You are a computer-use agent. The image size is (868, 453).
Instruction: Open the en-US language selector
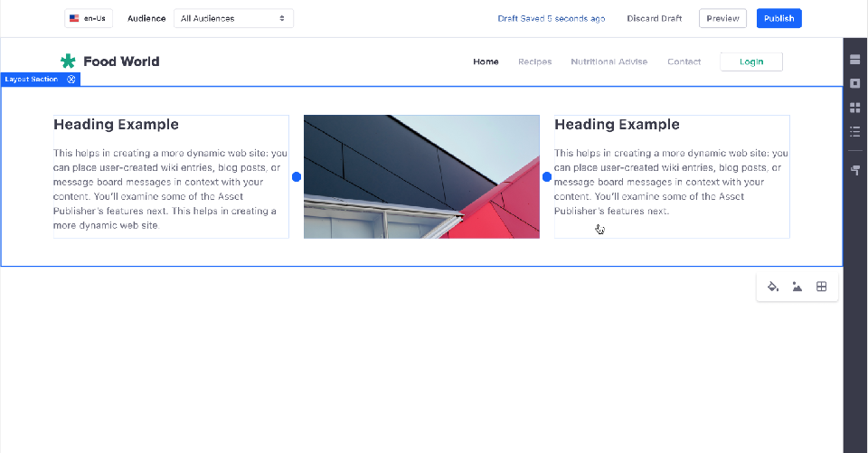click(89, 18)
